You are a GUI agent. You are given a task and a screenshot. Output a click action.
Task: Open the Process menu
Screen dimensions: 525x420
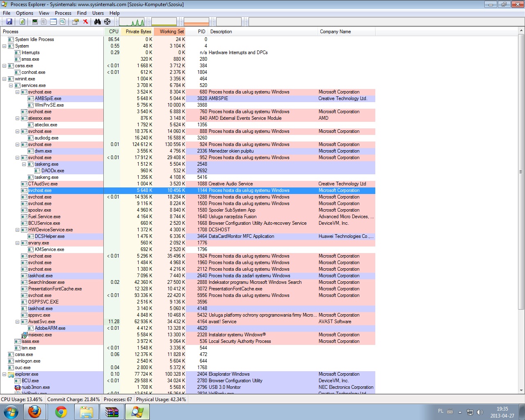click(63, 13)
